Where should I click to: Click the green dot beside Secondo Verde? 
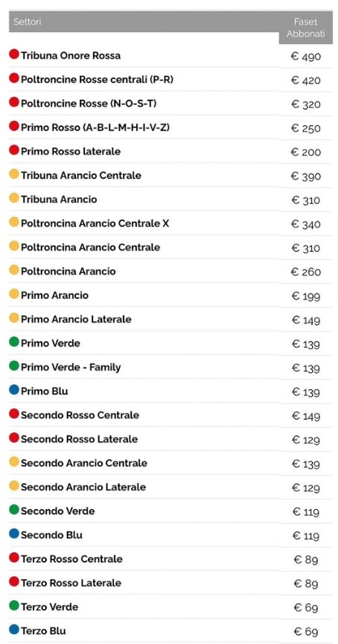[x=14, y=510]
